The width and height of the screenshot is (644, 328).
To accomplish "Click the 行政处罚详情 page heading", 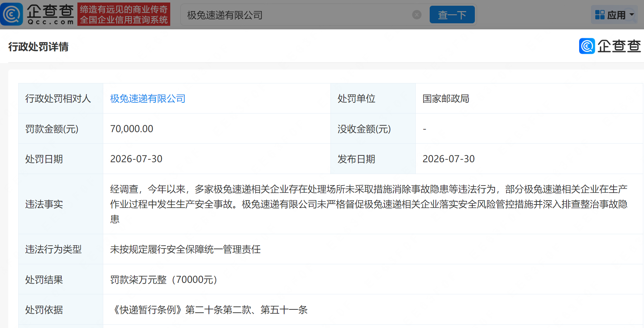I will pos(38,47).
